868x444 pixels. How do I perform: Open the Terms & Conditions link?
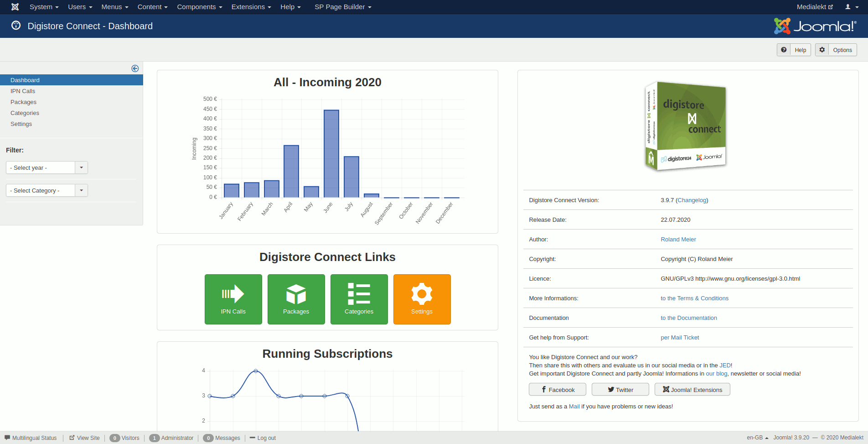tap(694, 298)
